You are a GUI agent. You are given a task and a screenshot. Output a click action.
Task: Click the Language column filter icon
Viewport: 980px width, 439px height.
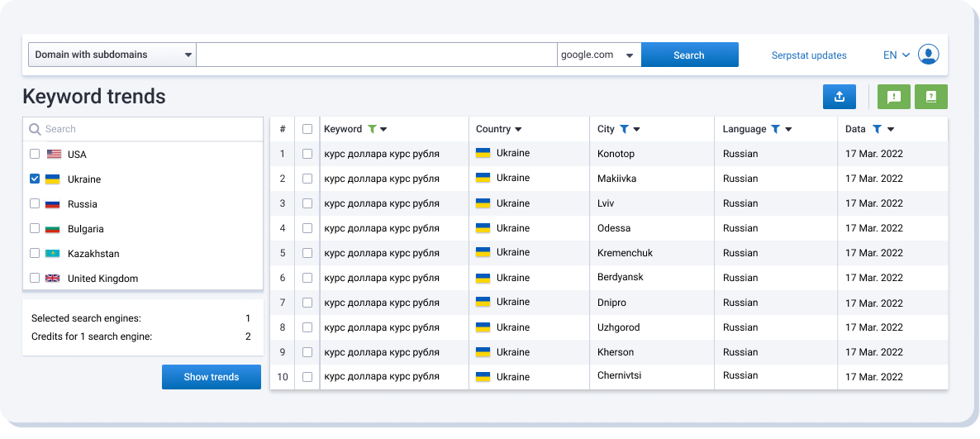(x=776, y=129)
